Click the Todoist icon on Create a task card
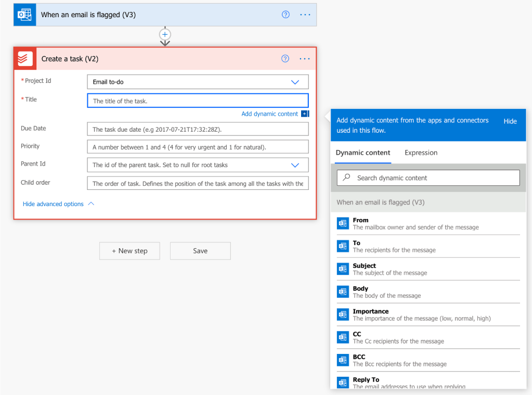Image resolution: width=532 pixels, height=395 pixels. [24, 58]
